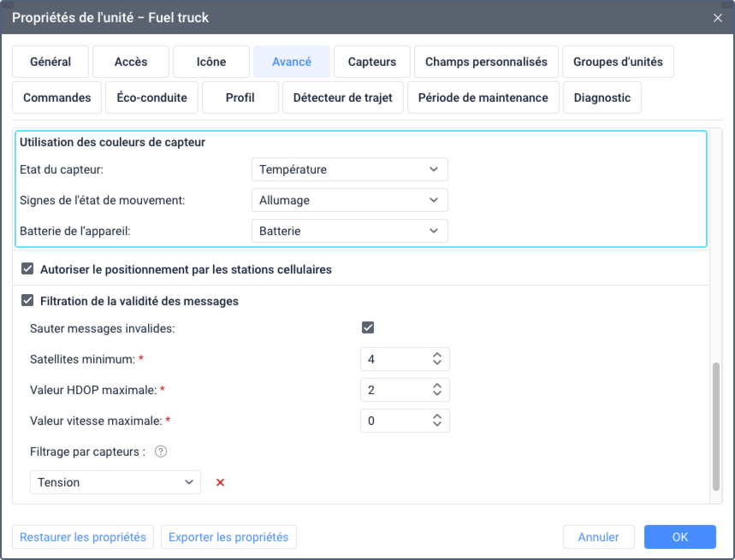Click the Valeur HDOP maximale stepper arrows
Image resolution: width=735 pixels, height=560 pixels.
click(x=436, y=390)
